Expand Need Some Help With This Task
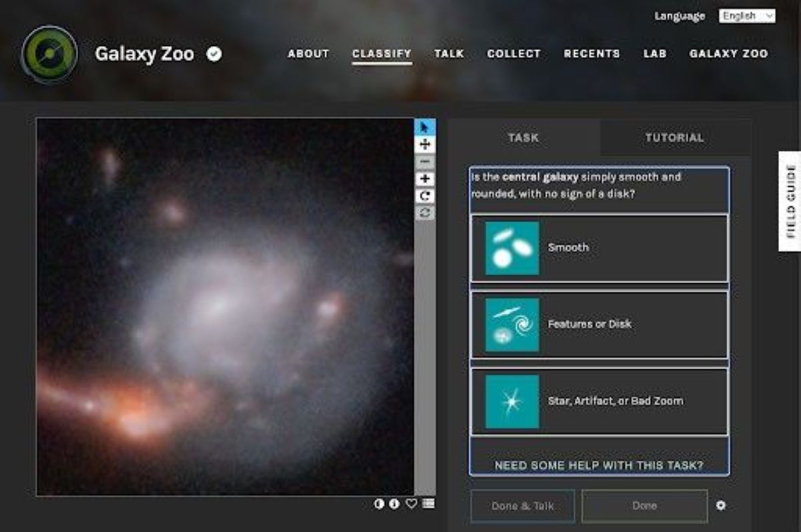801x532 pixels. pos(599,465)
